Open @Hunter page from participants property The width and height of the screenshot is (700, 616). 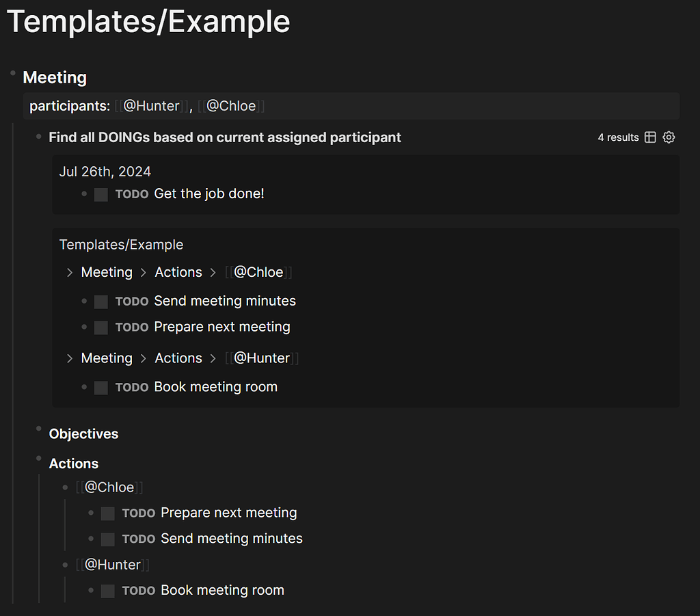click(x=151, y=106)
